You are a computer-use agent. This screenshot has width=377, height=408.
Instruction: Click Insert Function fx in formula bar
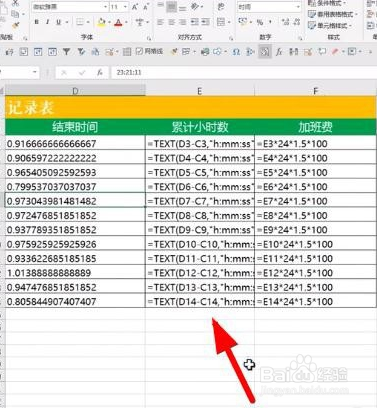[x=99, y=72]
